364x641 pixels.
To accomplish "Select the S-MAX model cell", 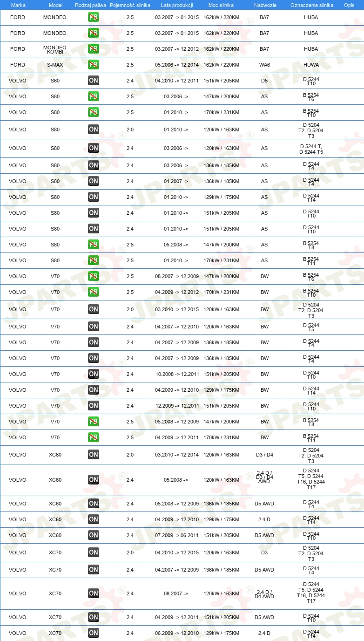I will [55, 65].
